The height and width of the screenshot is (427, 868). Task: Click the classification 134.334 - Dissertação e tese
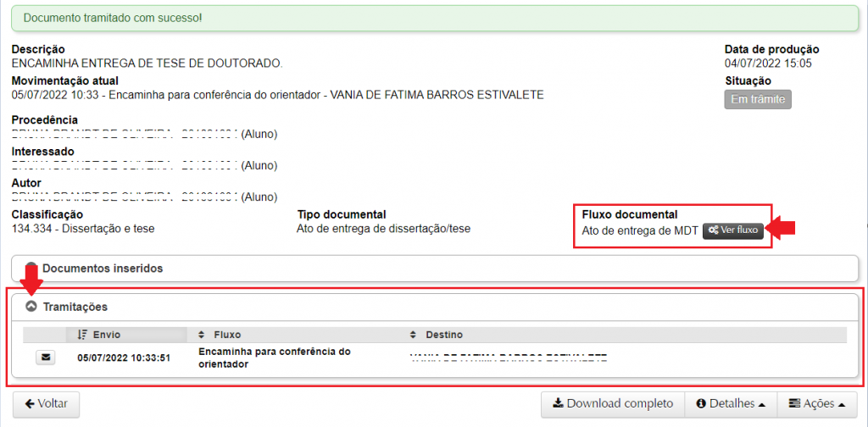pyautogui.click(x=83, y=229)
